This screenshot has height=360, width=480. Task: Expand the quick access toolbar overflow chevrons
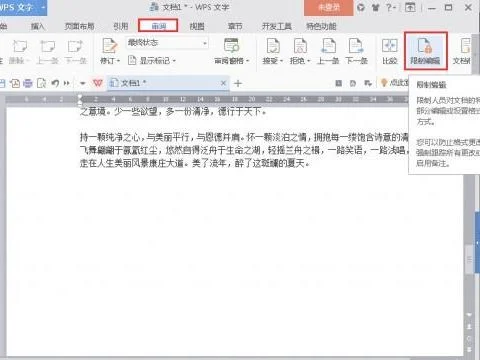[x=67, y=83]
